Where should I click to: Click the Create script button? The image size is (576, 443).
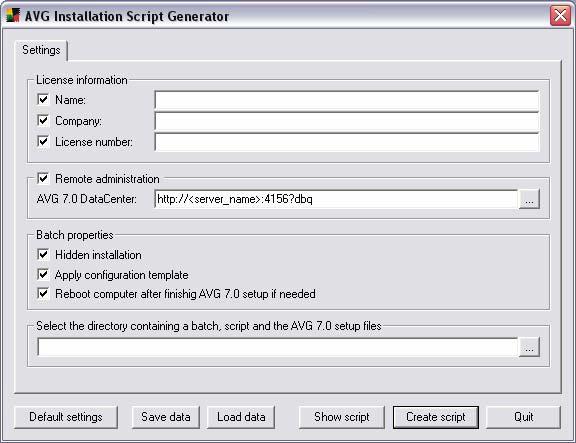pyautogui.click(x=436, y=417)
